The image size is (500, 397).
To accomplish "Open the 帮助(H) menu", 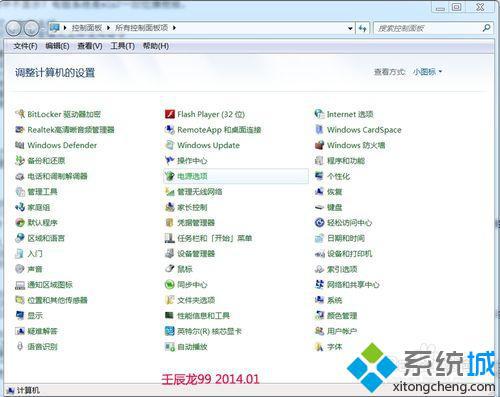I will click(156, 46).
